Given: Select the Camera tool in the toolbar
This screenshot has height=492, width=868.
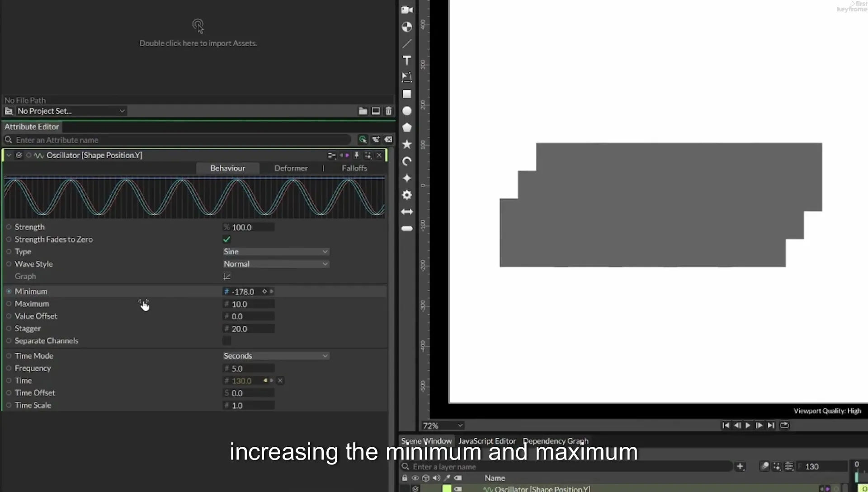Looking at the screenshot, I should click(407, 10).
